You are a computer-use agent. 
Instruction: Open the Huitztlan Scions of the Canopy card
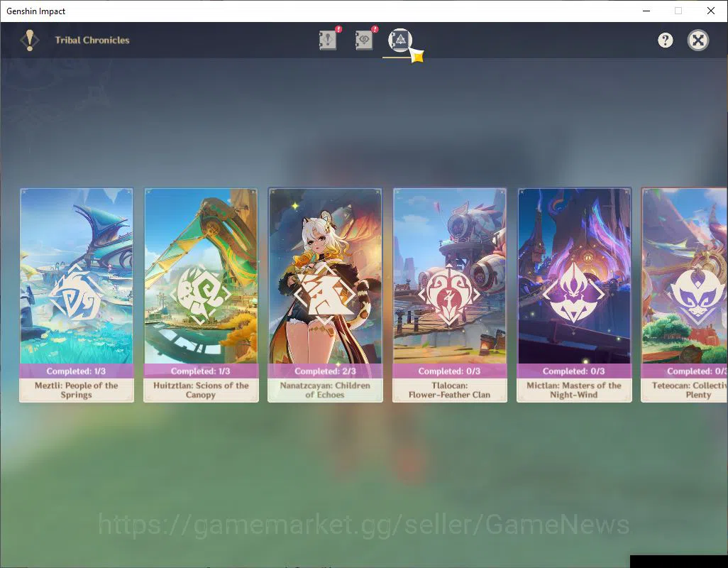201,295
